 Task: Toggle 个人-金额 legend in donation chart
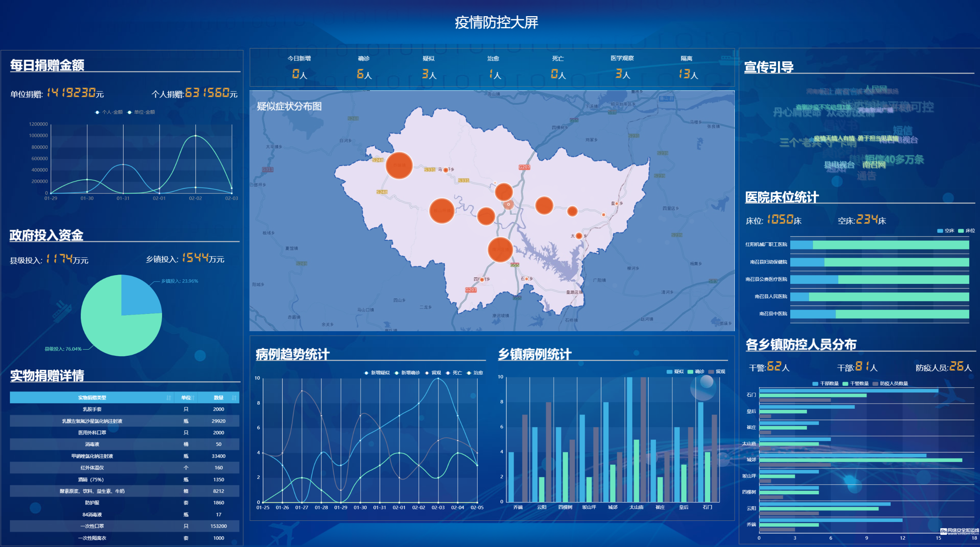109,112
